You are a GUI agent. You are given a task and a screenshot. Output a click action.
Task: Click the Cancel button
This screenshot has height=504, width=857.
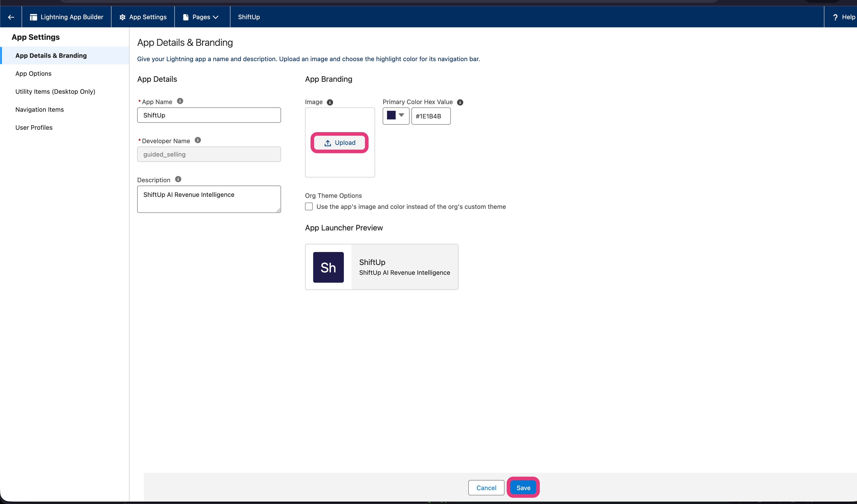tap(486, 488)
